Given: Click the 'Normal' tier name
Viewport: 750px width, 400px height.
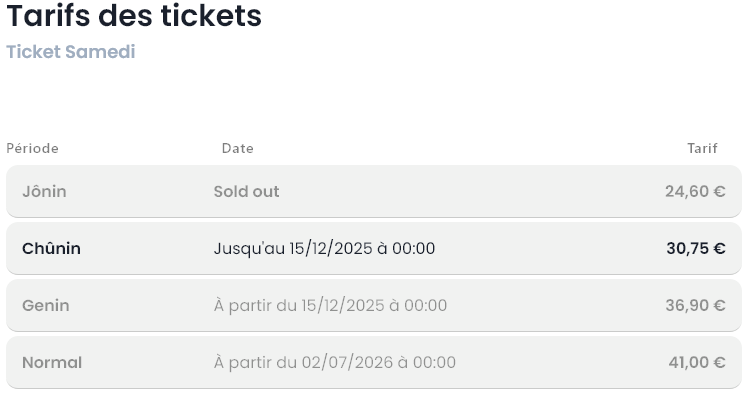Looking at the screenshot, I should pos(52,362).
